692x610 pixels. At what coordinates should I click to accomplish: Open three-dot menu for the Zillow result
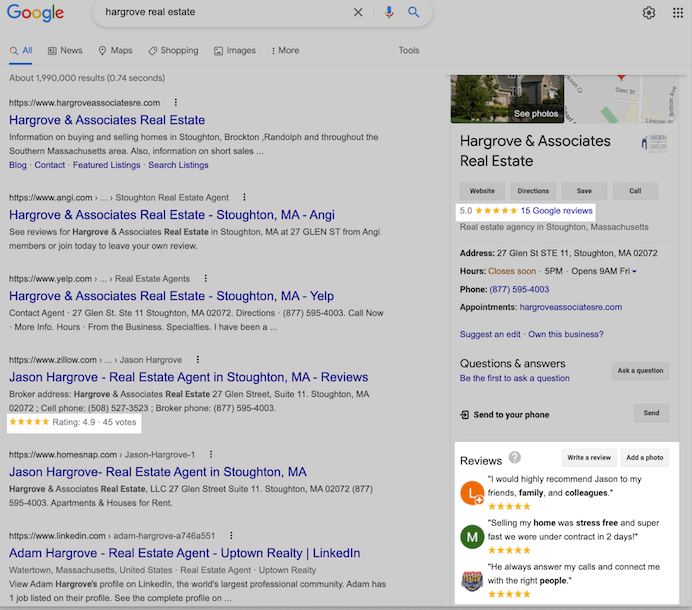point(198,360)
